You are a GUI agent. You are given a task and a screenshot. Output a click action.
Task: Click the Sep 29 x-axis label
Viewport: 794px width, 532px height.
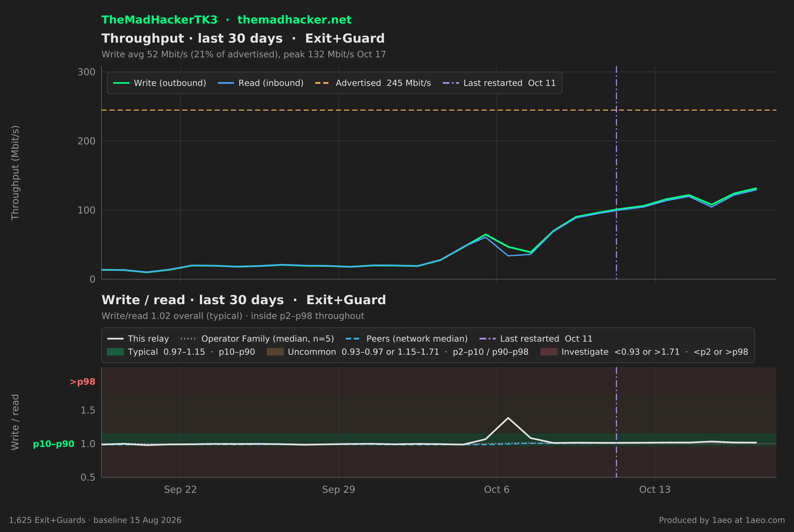coord(339,490)
